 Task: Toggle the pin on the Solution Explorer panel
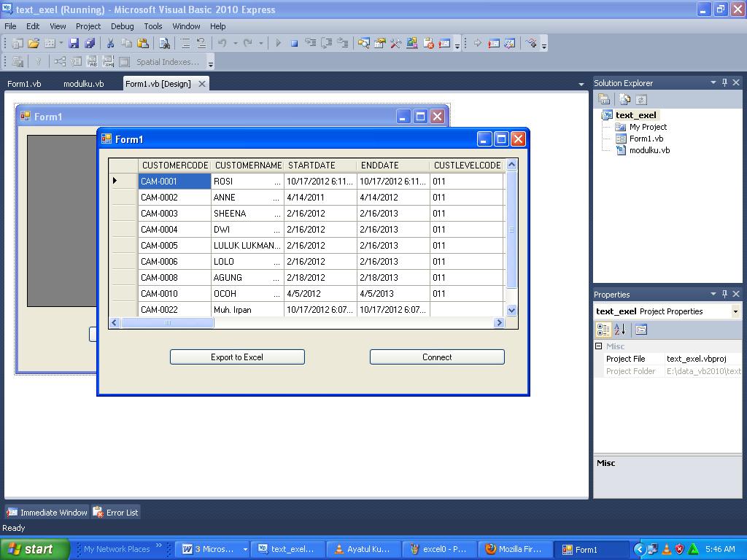(724, 82)
